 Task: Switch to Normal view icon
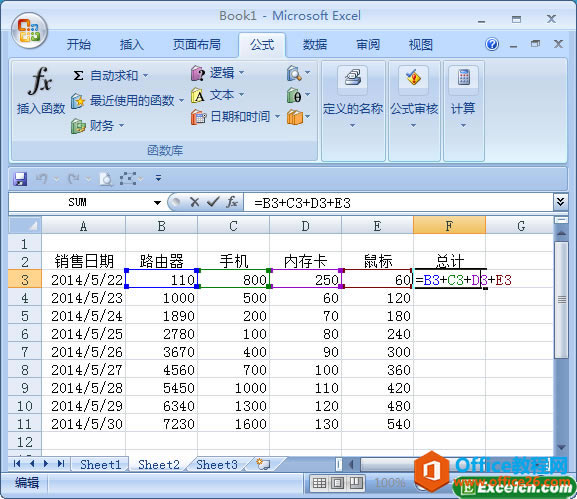click(x=319, y=482)
